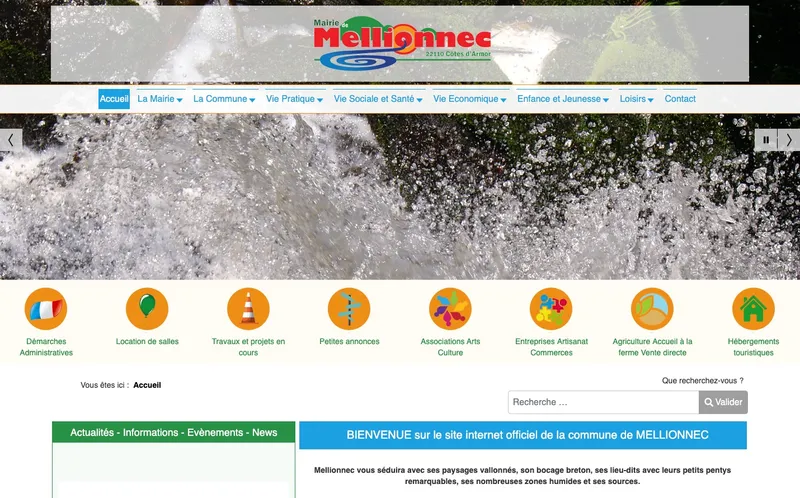Click the Associations Arts Culture icon
Image resolution: width=800 pixels, height=498 pixels.
(450, 309)
